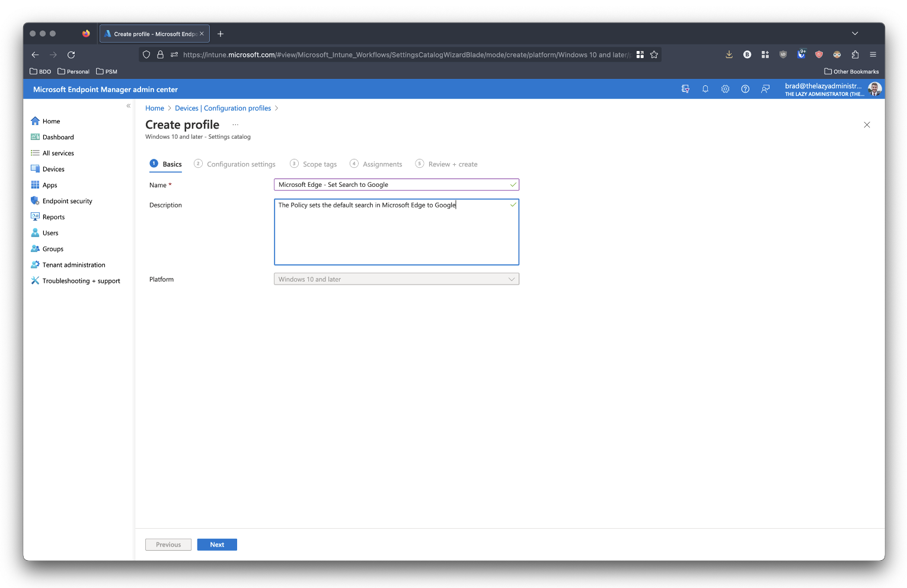Collapse the sidebar with double-chevron

(x=128, y=106)
